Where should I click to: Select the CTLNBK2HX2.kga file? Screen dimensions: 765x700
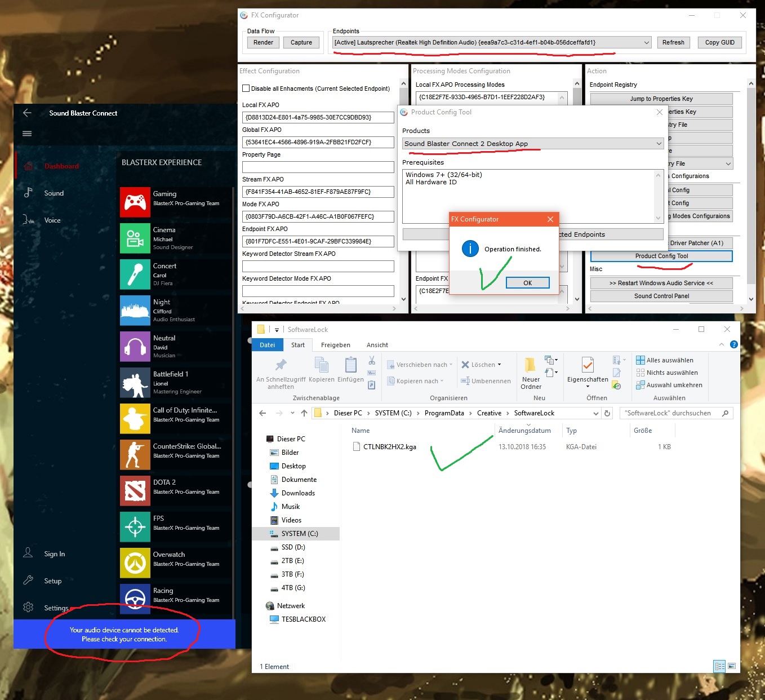(389, 447)
